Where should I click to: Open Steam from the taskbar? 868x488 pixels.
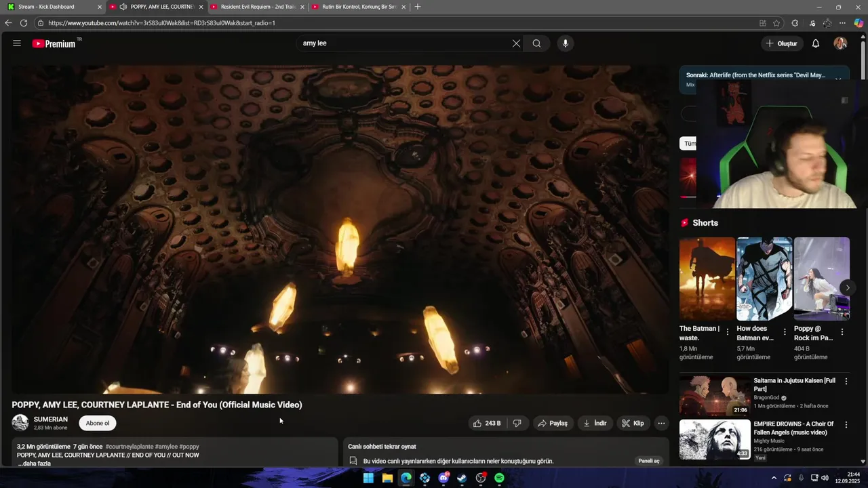tap(462, 478)
